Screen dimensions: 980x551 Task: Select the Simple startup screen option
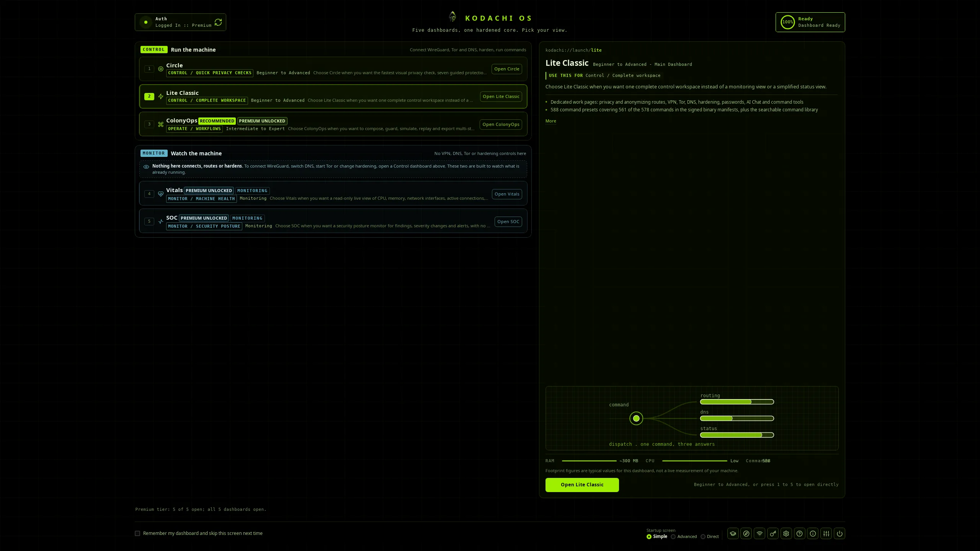(x=649, y=536)
